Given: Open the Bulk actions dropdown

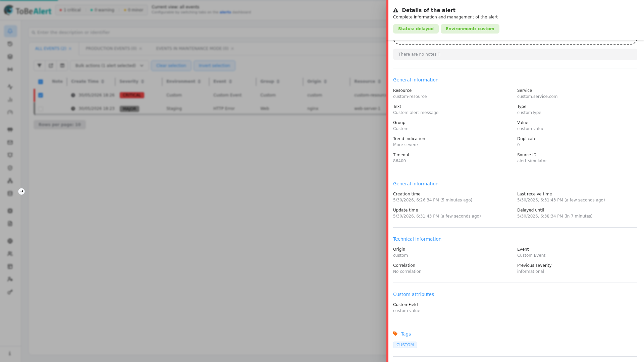Looking at the screenshot, I should click(x=109, y=66).
